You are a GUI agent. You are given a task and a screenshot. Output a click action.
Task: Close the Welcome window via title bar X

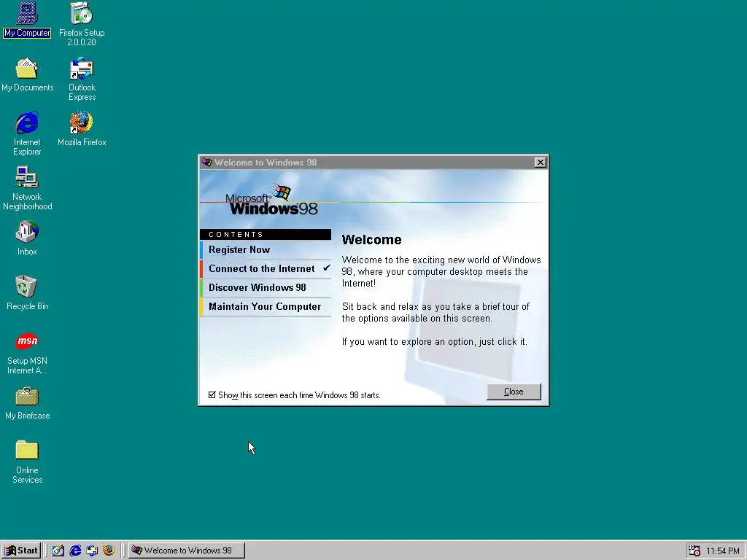[x=541, y=163]
